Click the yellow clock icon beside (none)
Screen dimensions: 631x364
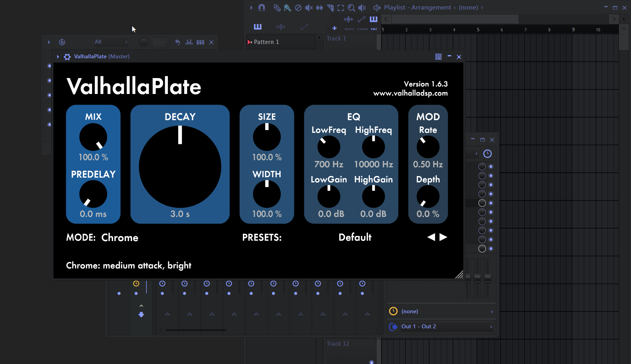pyautogui.click(x=393, y=311)
